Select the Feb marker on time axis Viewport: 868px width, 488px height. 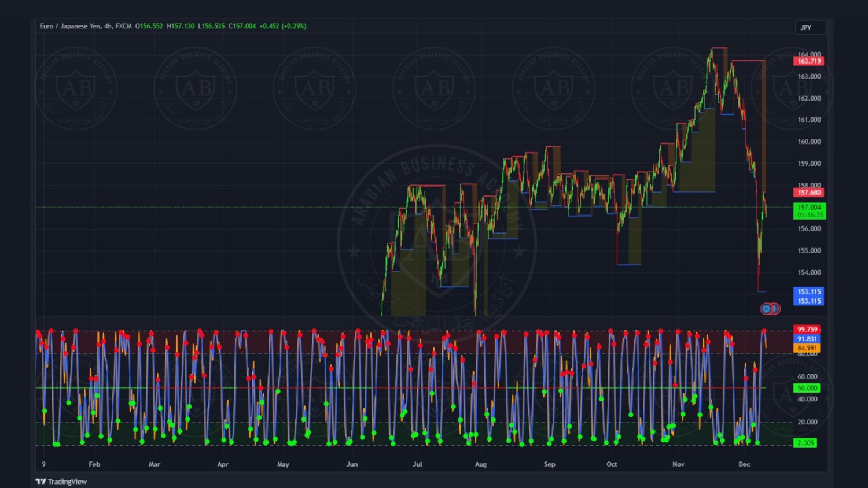pyautogui.click(x=94, y=464)
